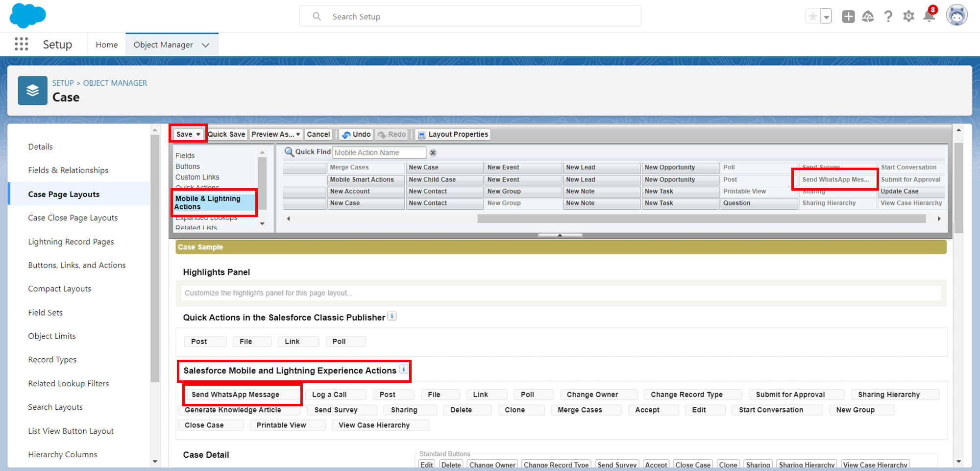The width and height of the screenshot is (980, 471).
Task: Click down arrow of palette category list
Action: point(262,224)
